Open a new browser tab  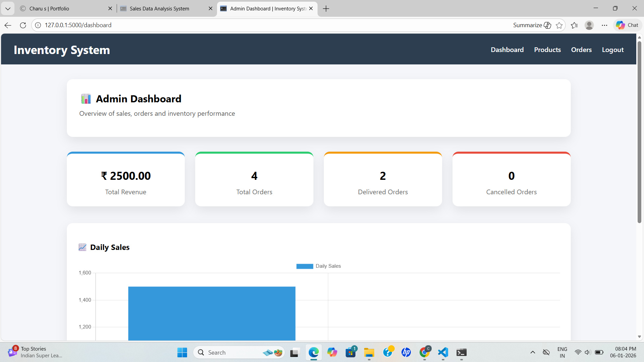click(x=326, y=8)
